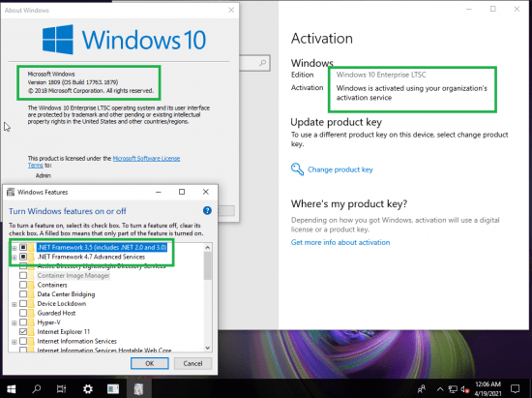Expand the Internet Information Services node
Screen dimensions: 532x398
click(x=15, y=341)
